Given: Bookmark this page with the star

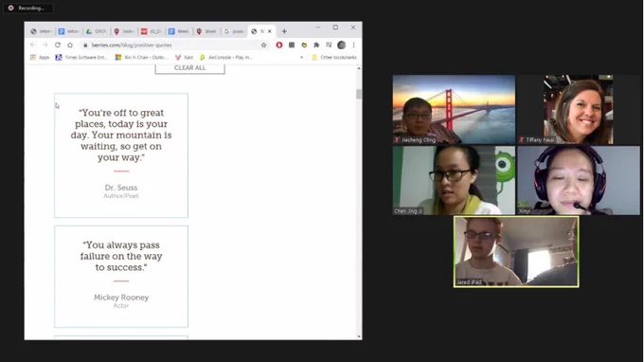Looking at the screenshot, I should (x=263, y=45).
